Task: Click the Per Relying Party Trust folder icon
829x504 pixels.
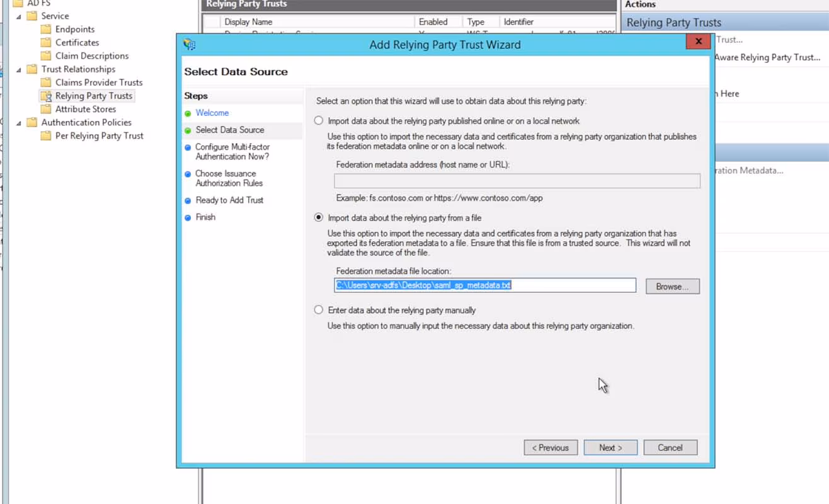Action: (46, 135)
